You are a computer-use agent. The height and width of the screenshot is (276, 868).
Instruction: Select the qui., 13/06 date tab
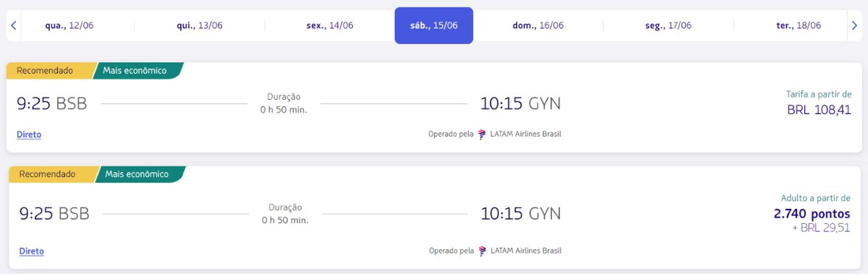tap(200, 25)
